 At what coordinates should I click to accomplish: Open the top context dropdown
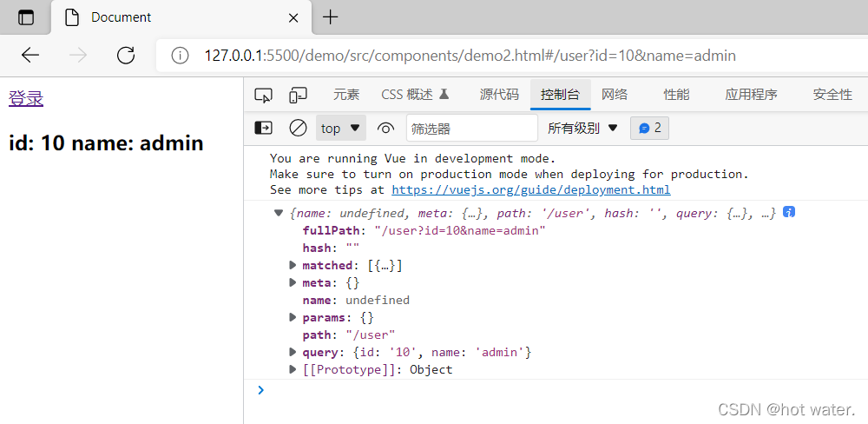click(x=341, y=129)
